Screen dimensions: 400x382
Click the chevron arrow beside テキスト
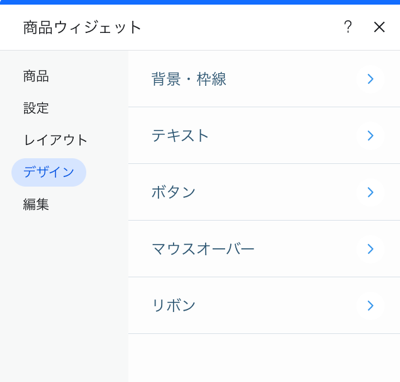tap(370, 136)
